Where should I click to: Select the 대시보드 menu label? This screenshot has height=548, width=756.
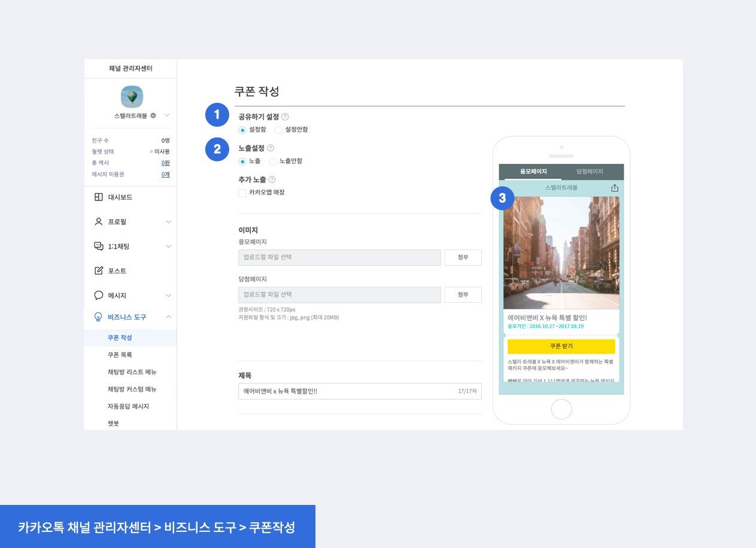click(x=120, y=197)
